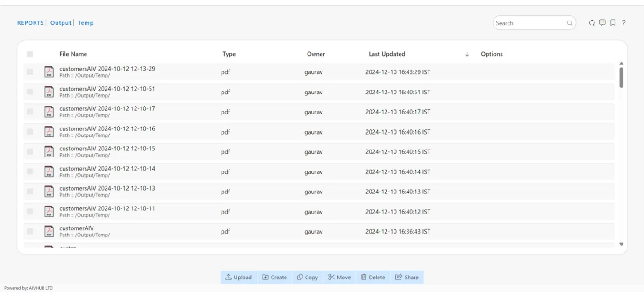Click PDF icon of customersAIV 2024-10-12 12-10-15

click(x=49, y=152)
